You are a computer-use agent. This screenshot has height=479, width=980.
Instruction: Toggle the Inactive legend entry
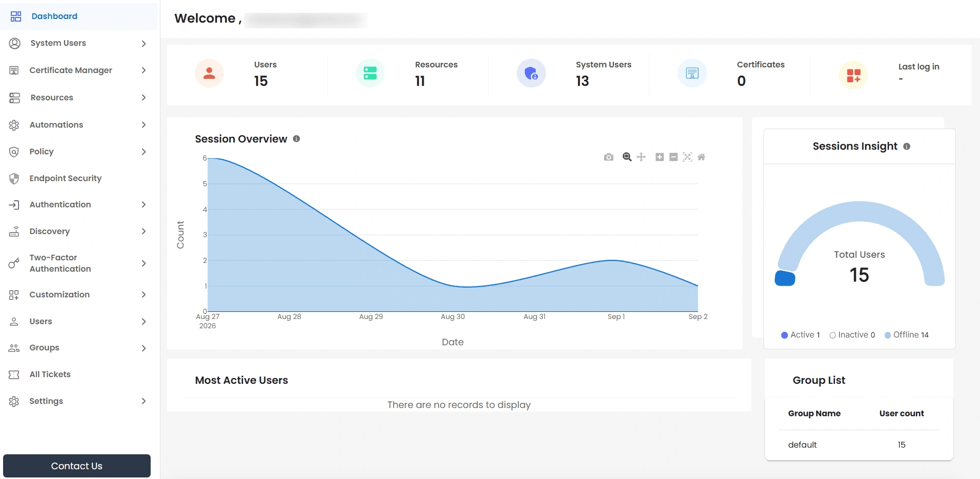(x=852, y=335)
